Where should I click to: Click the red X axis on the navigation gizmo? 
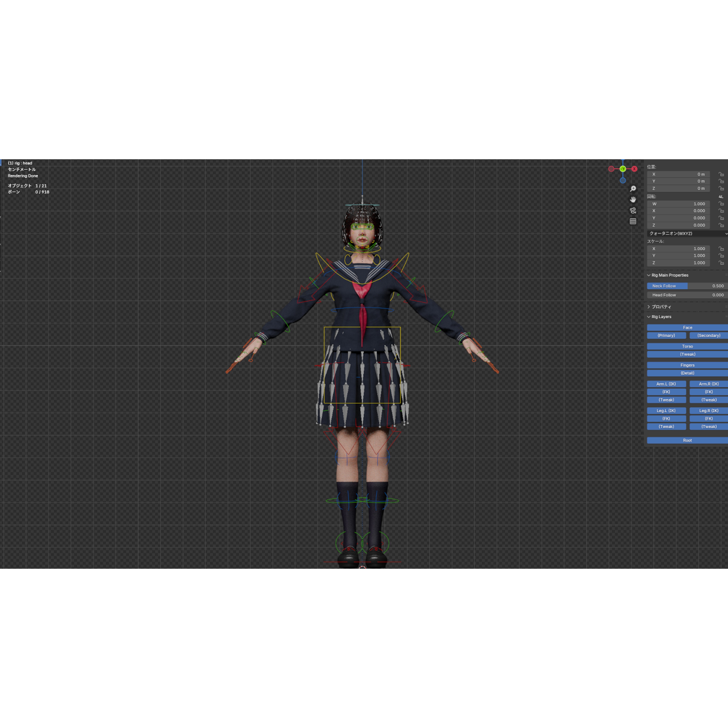click(x=635, y=169)
